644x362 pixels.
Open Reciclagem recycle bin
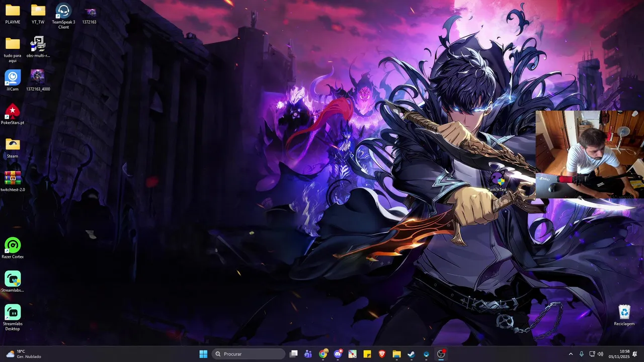click(x=624, y=315)
